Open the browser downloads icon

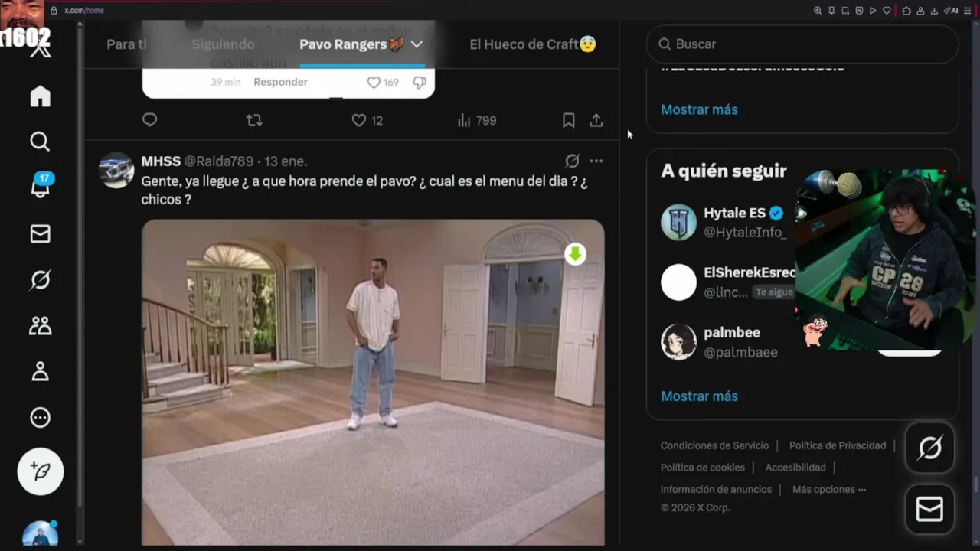934,11
